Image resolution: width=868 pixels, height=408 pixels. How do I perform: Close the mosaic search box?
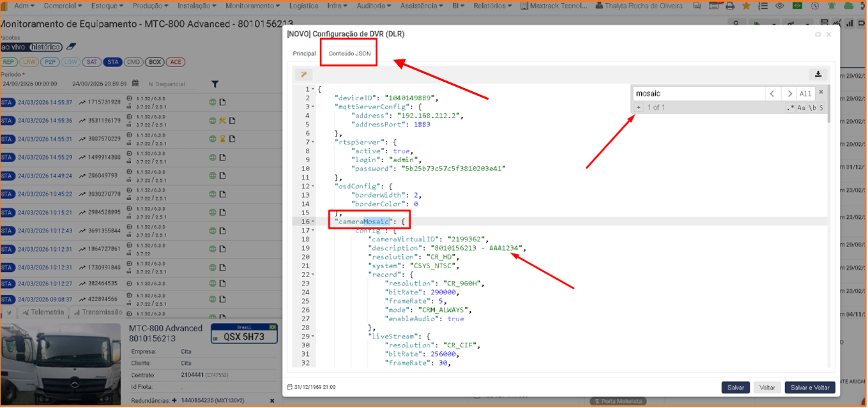click(821, 92)
